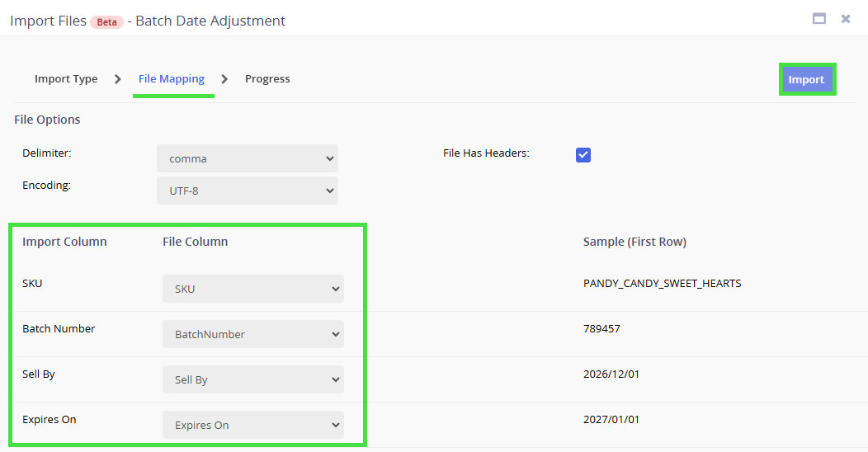Click the chevron arrow before Progress
Screen dimensions: 868x452
224,79
